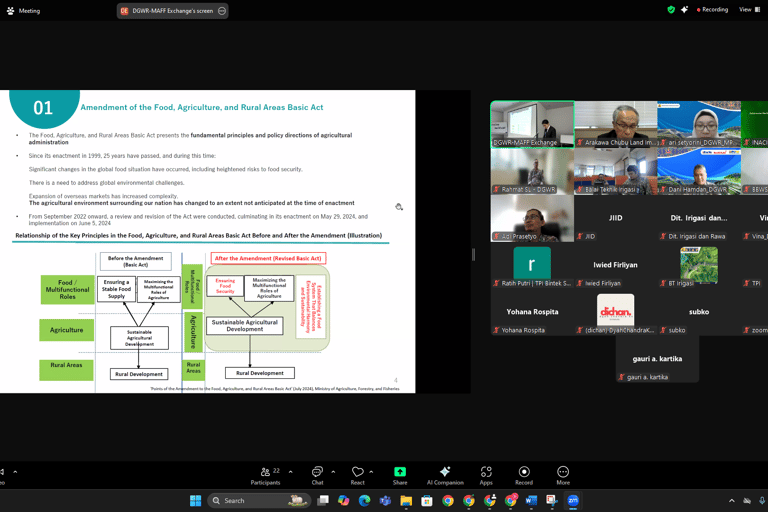The image size is (768, 512).
Task: Open the Chat panel
Action: coord(317,476)
